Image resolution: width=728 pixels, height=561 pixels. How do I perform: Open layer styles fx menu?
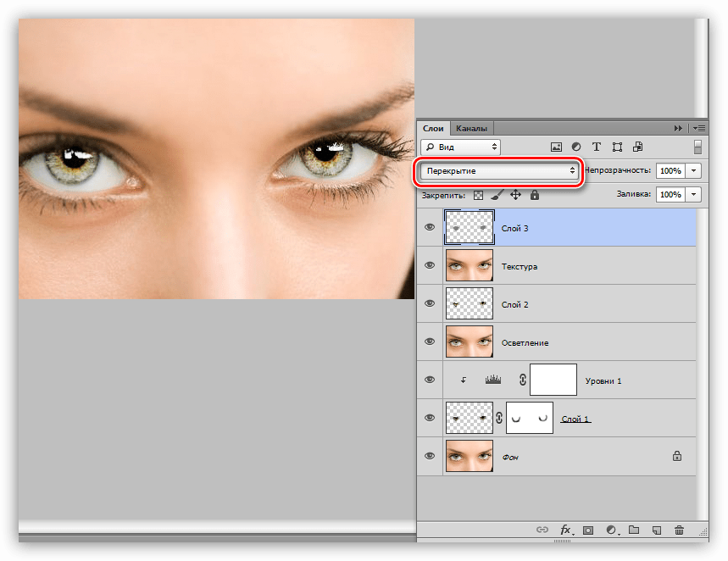tap(566, 530)
